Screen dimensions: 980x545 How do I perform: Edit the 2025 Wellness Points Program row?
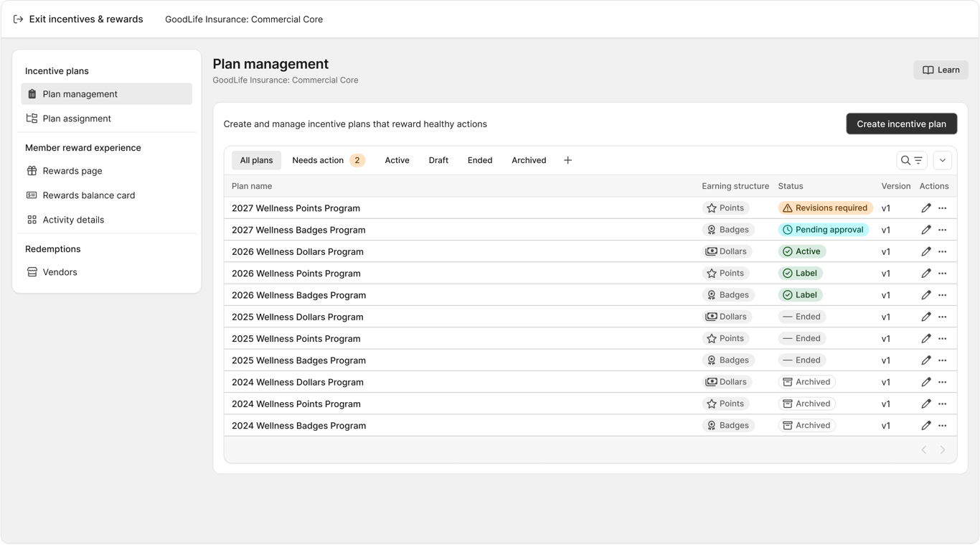926,338
